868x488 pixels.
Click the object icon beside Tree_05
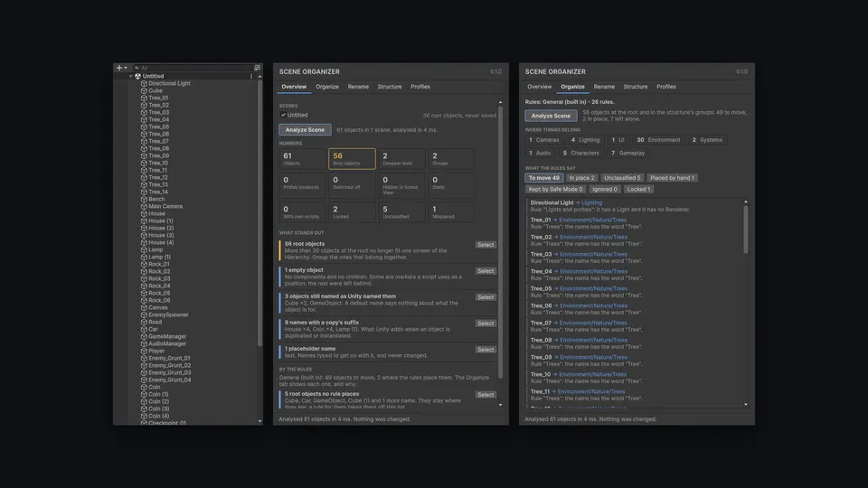pos(144,127)
